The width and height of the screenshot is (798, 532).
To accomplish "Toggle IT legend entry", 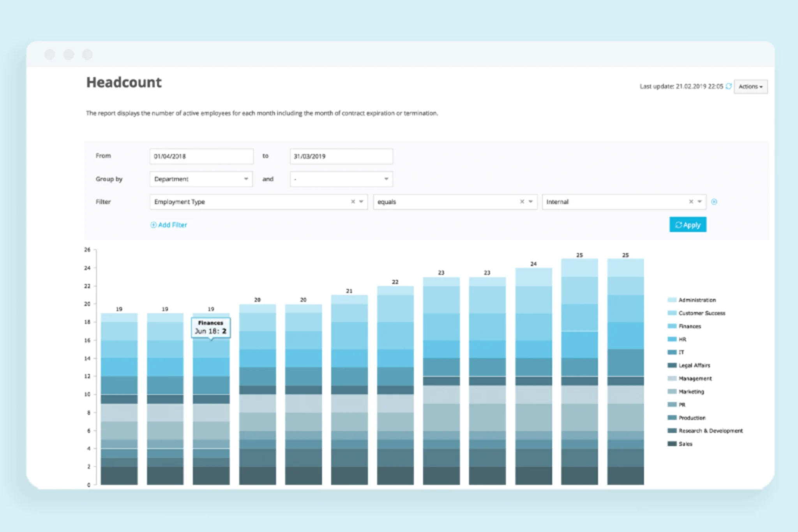I will tap(676, 352).
